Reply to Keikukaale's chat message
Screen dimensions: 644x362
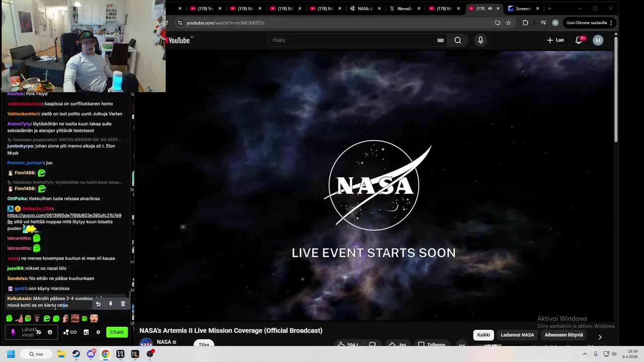(x=98, y=304)
